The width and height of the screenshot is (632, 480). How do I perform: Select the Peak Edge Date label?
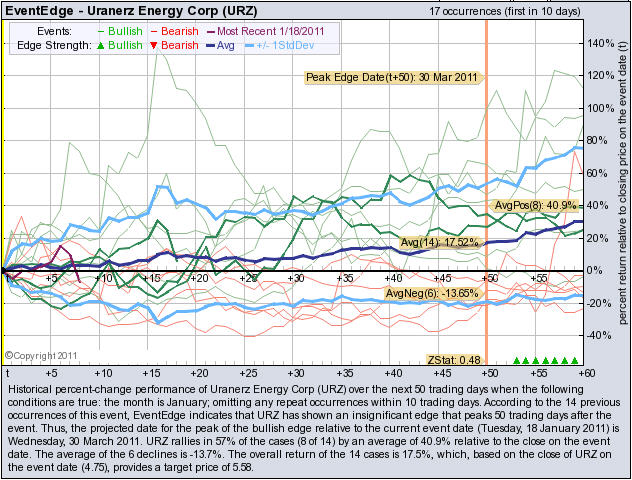[x=391, y=77]
